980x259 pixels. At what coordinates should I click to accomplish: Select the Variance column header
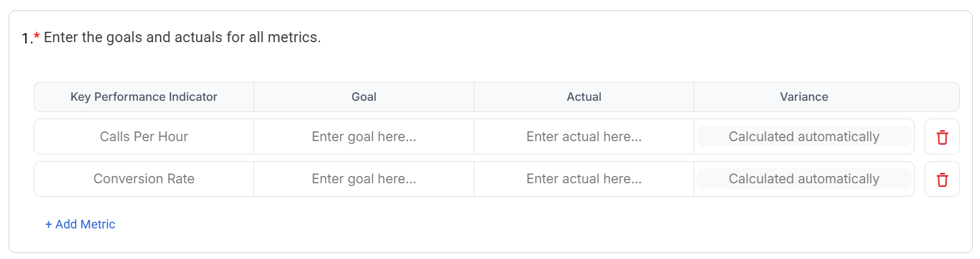pos(804,97)
